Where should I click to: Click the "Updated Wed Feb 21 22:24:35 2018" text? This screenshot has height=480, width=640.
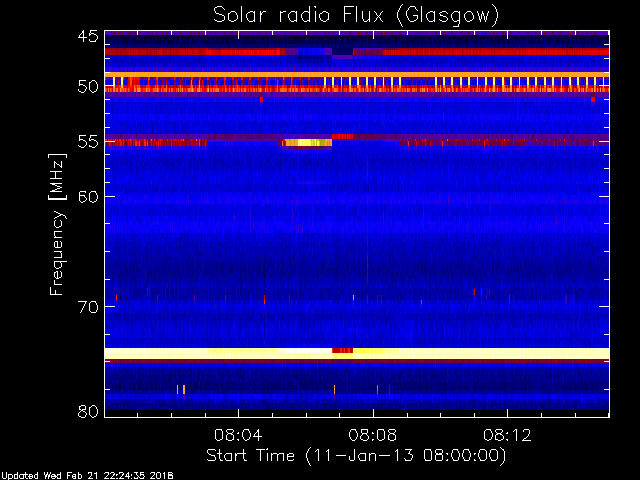click(x=87, y=476)
